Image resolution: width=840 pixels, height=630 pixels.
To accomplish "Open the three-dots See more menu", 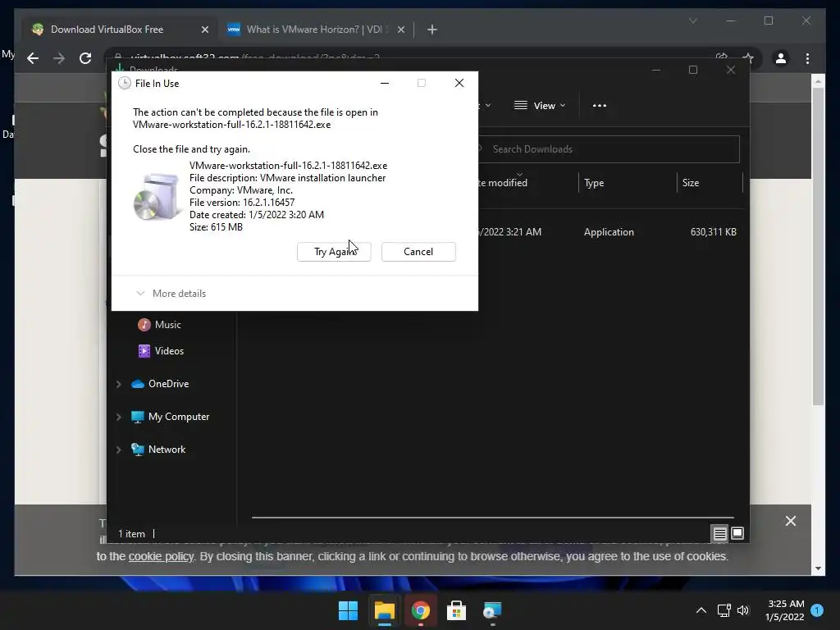I will click(x=600, y=106).
